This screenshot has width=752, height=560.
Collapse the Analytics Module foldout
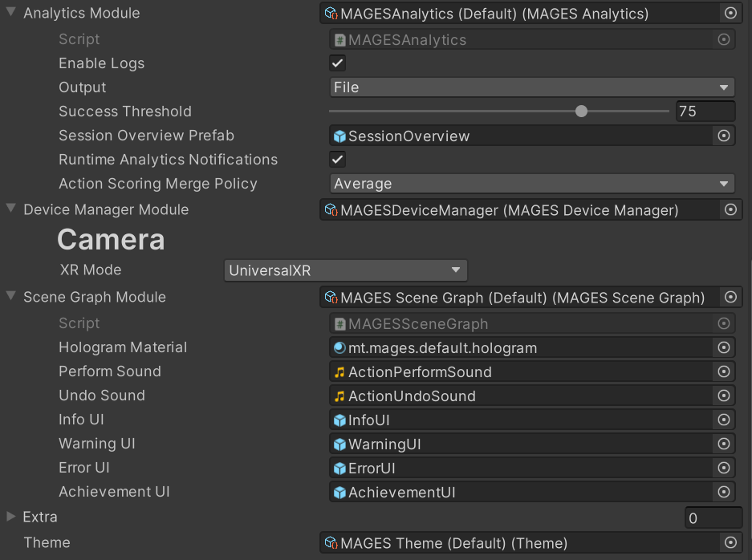[10, 13]
